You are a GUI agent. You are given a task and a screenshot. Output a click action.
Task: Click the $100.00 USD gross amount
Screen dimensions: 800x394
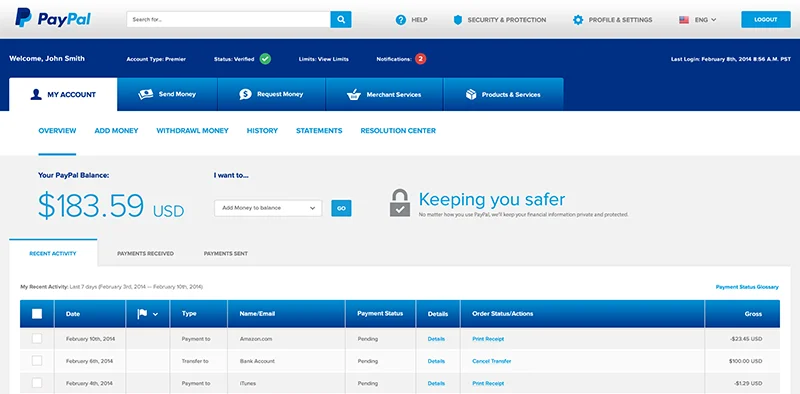(746, 361)
